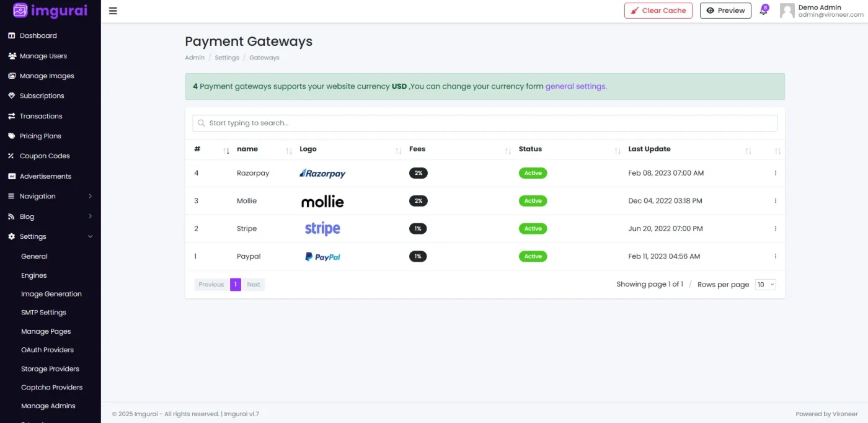Open the notifications bell
This screenshot has width=868, height=423.
[x=763, y=11]
